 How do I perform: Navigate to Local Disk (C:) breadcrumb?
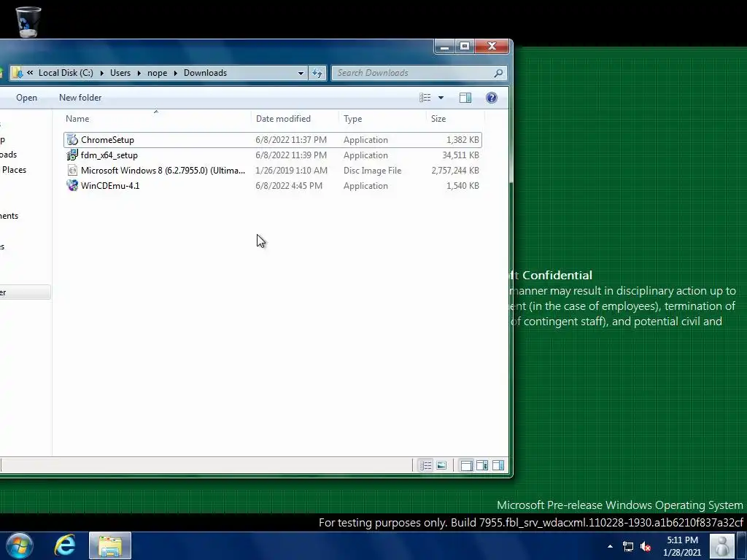(66, 73)
